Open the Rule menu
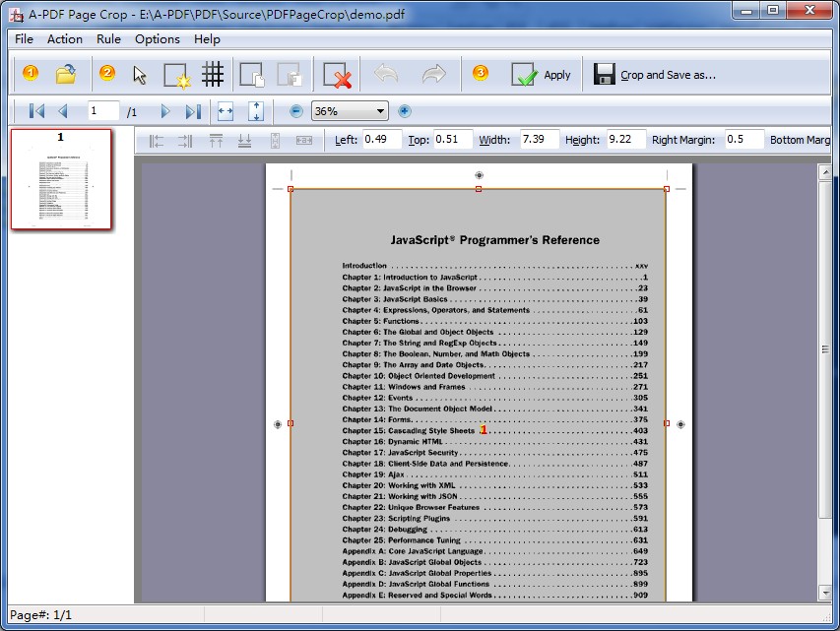This screenshot has width=840, height=631. [108, 39]
